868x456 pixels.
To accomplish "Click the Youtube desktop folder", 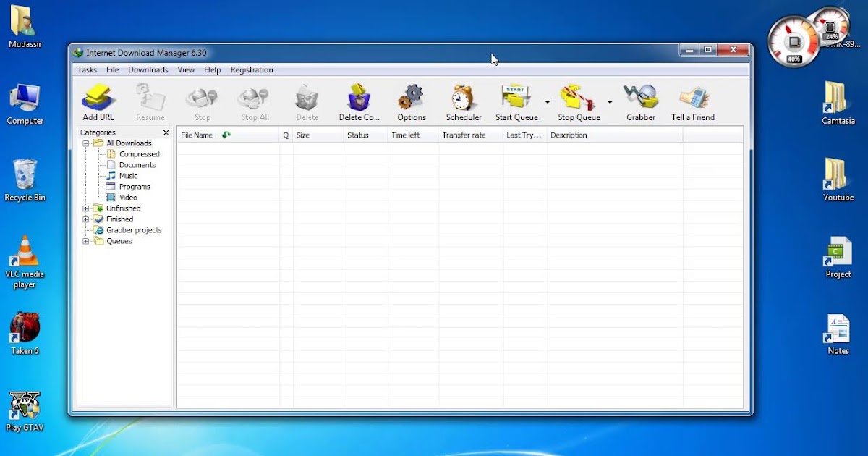I will point(838,180).
